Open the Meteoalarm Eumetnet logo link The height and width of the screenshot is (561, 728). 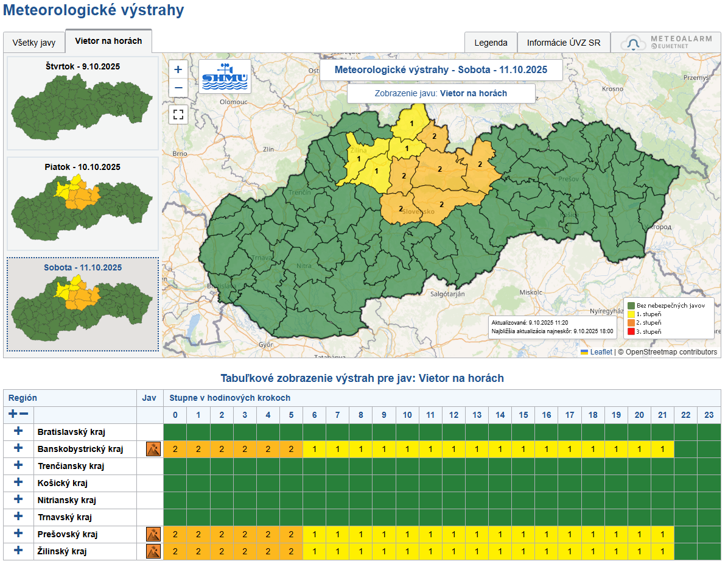666,43
